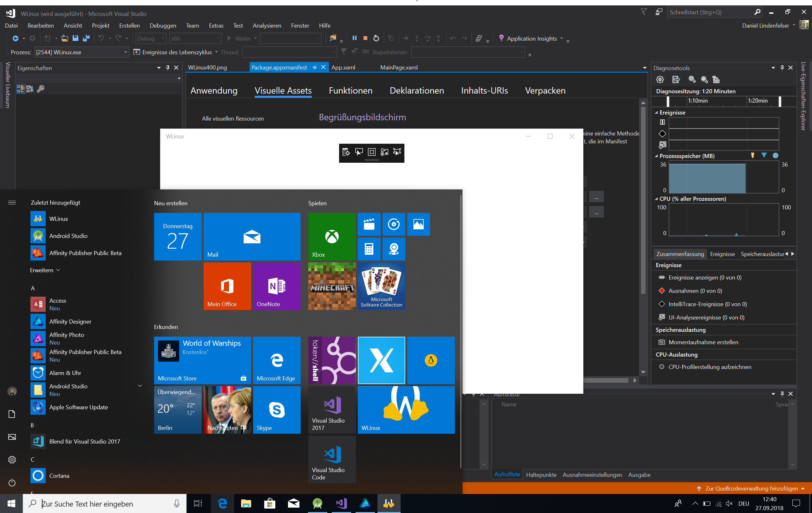Image resolution: width=812 pixels, height=513 pixels.
Task: Restart the debug session
Action: click(x=376, y=38)
